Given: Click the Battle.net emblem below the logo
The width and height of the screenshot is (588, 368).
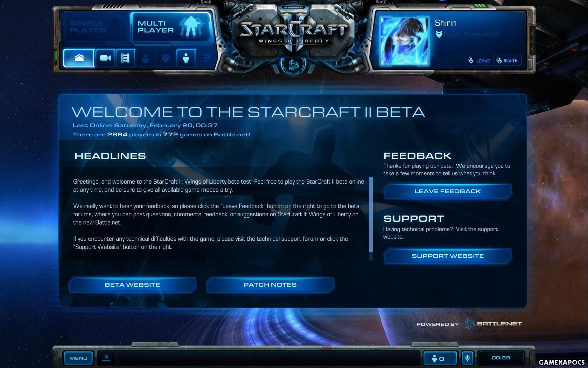Looking at the screenshot, I should coord(293,64).
